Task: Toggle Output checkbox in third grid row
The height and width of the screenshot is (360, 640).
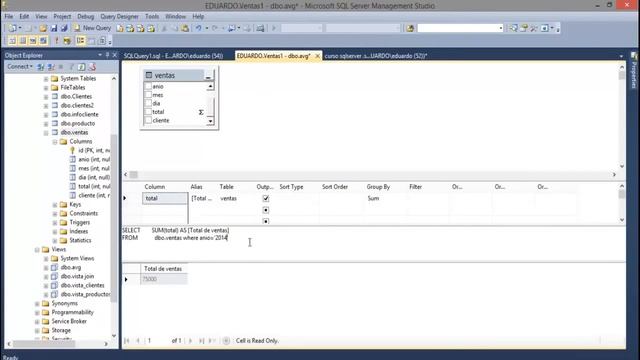Action: (x=266, y=221)
